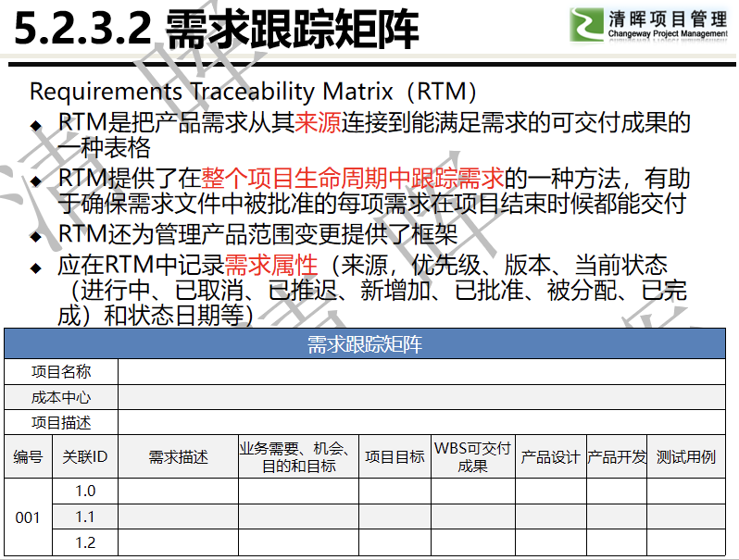
Task: Select the 产品设计 column header
Action: [x=550, y=457]
